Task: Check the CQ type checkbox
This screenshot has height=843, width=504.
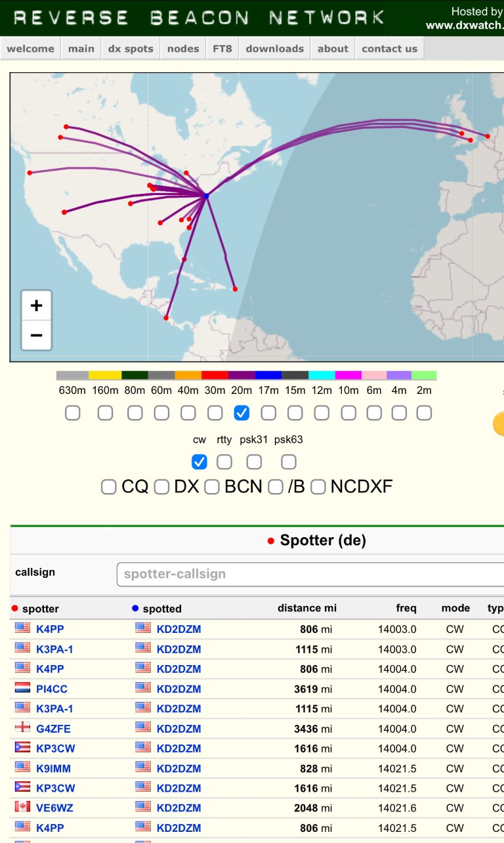Action: click(x=109, y=487)
